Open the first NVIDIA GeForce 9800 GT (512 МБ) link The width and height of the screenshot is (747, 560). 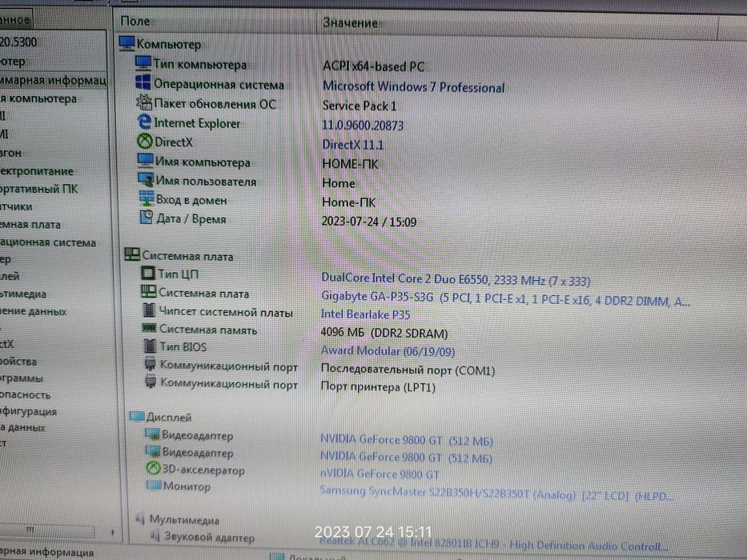tap(407, 440)
